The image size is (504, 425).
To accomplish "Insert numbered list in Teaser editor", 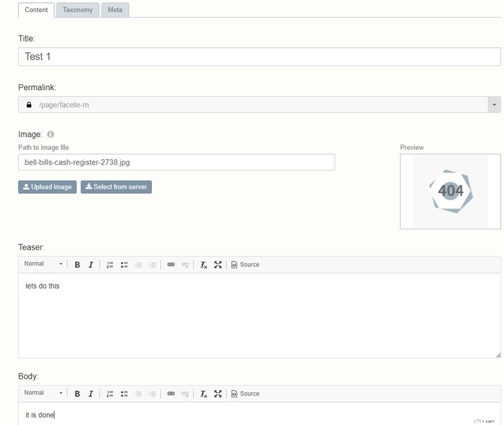I will (110, 265).
